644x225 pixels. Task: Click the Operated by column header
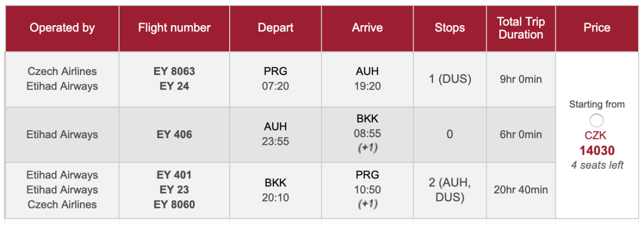(62, 28)
